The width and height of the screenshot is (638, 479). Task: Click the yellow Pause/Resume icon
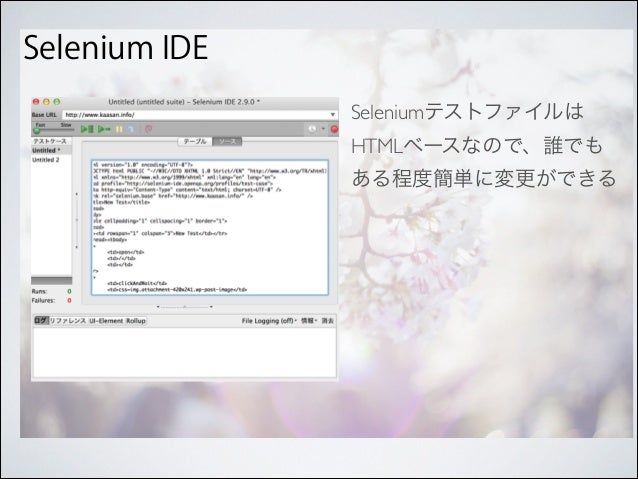click(x=119, y=129)
